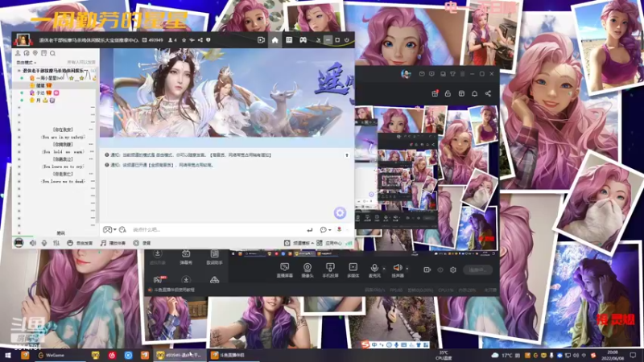Click the user avatar at YY bottom-left
Image resolution: width=644 pixels, height=362 pixels.
[x=19, y=243]
